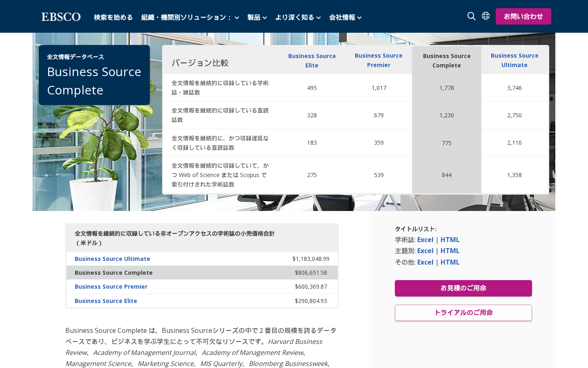The width and height of the screenshot is (588, 368).
Task: Click Business Source Complete row in price table
Action: pyautogui.click(x=202, y=273)
